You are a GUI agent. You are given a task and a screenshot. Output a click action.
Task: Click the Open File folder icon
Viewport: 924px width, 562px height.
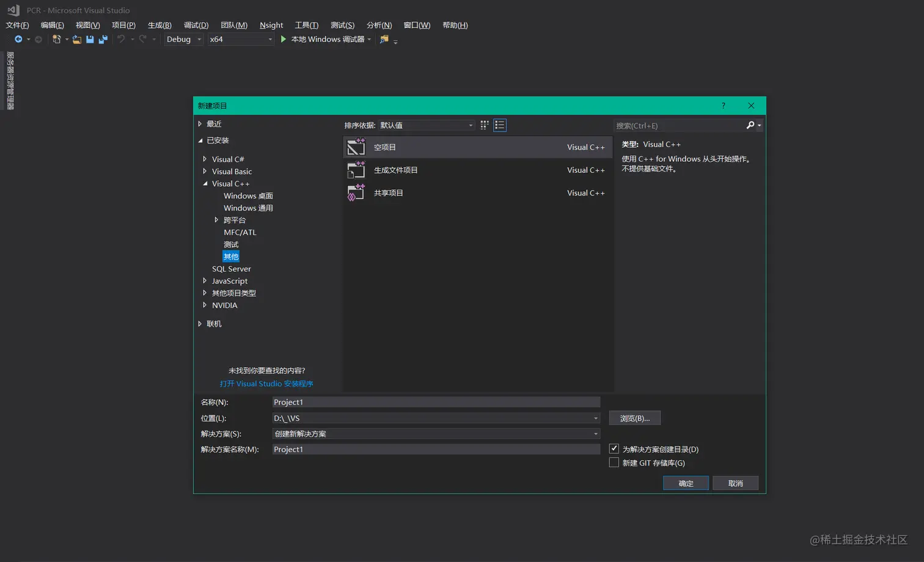[x=77, y=39]
